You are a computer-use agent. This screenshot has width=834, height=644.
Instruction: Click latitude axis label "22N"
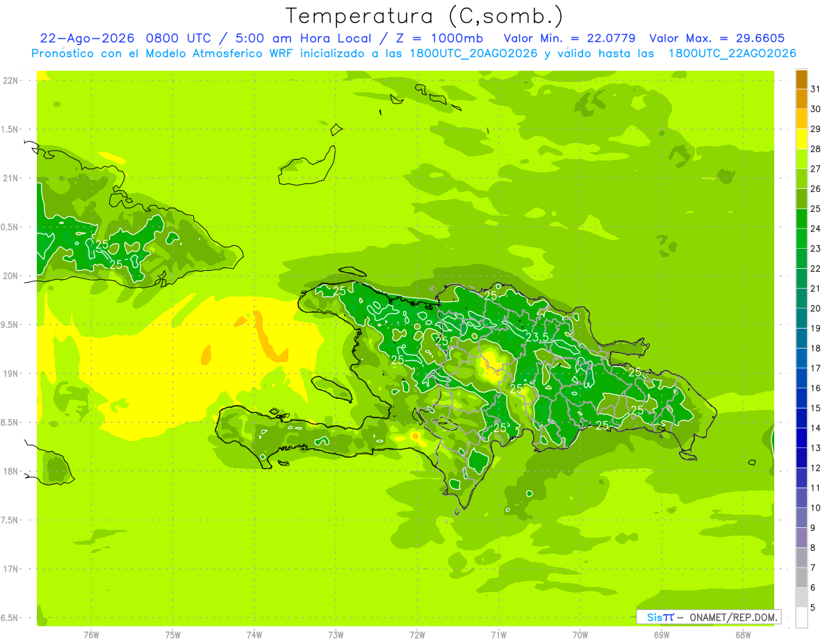pyautogui.click(x=11, y=81)
